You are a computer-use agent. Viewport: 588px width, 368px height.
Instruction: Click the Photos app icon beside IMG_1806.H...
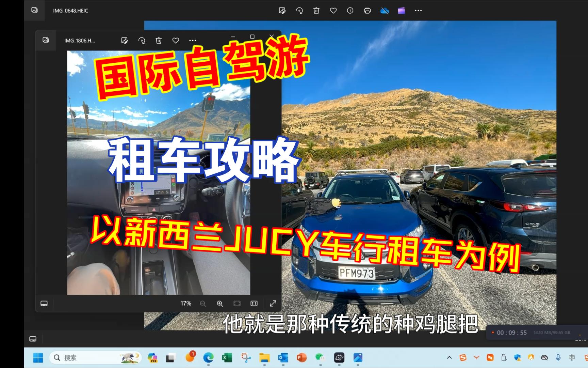coord(46,40)
